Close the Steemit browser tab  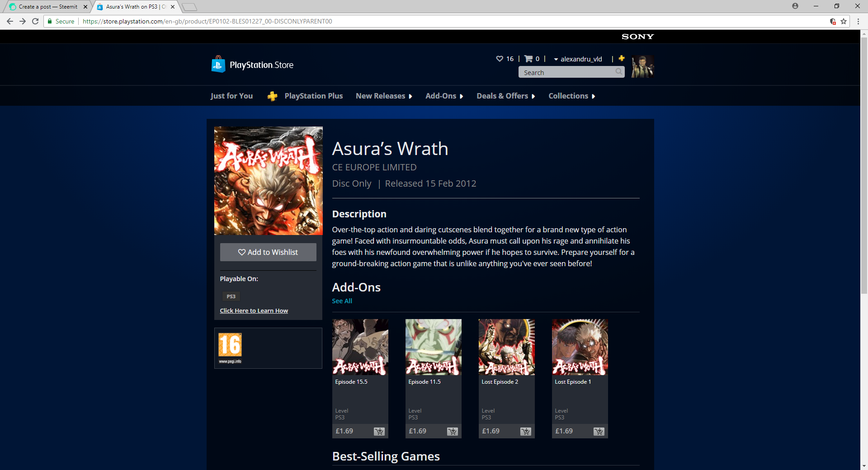point(85,7)
